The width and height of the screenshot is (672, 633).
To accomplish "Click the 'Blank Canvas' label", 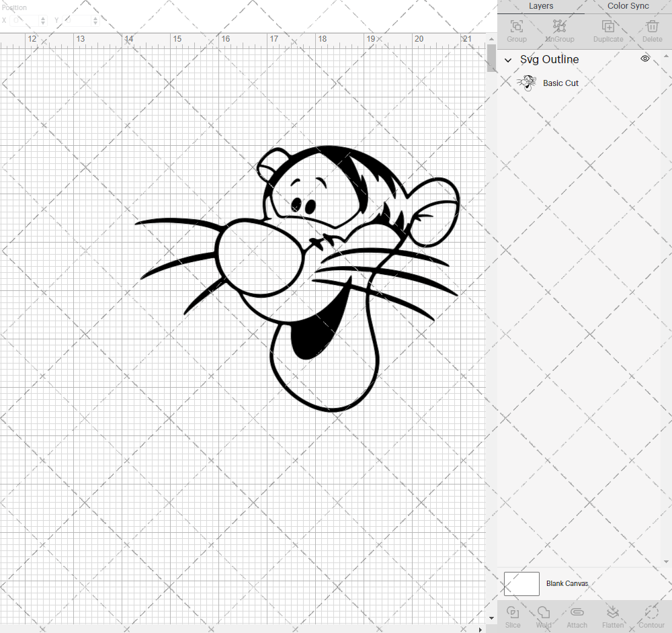I will tap(567, 584).
